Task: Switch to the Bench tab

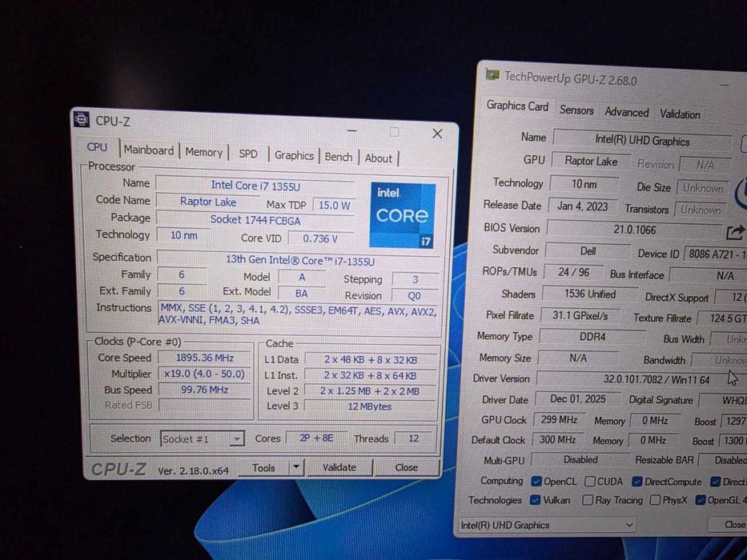Action: (339, 157)
